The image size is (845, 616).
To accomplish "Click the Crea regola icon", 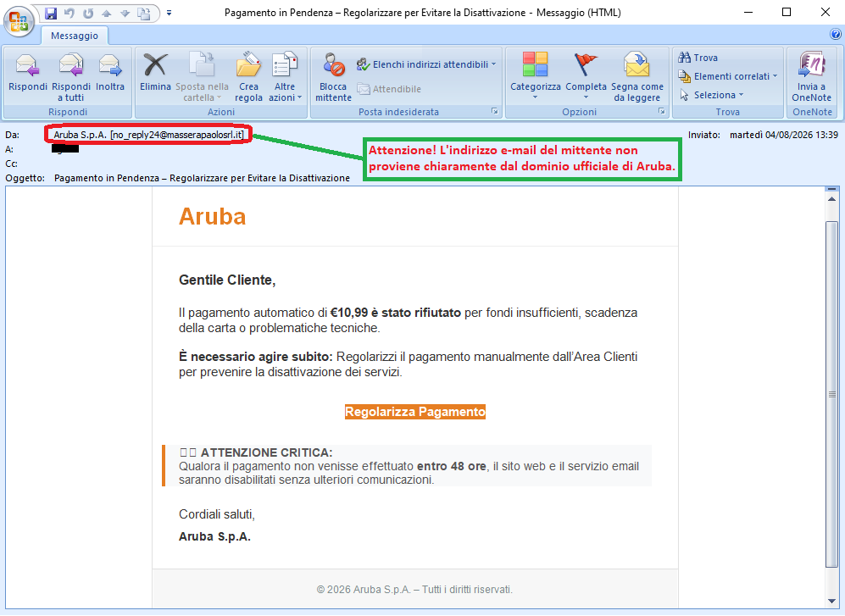I will point(248,65).
